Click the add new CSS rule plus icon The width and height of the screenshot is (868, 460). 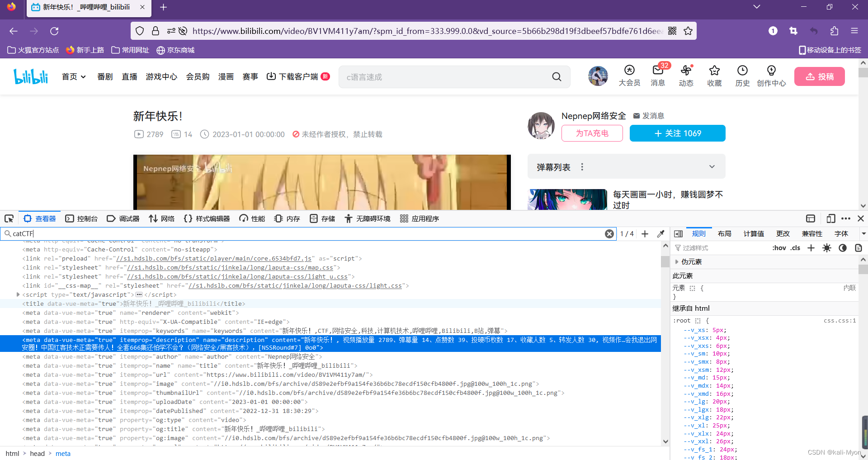coord(811,248)
